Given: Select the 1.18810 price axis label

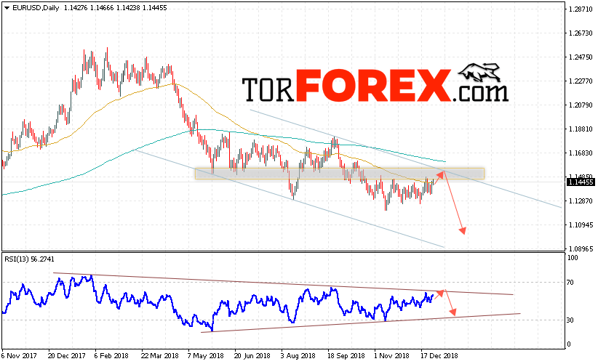Looking at the screenshot, I should pyautogui.click(x=581, y=129).
